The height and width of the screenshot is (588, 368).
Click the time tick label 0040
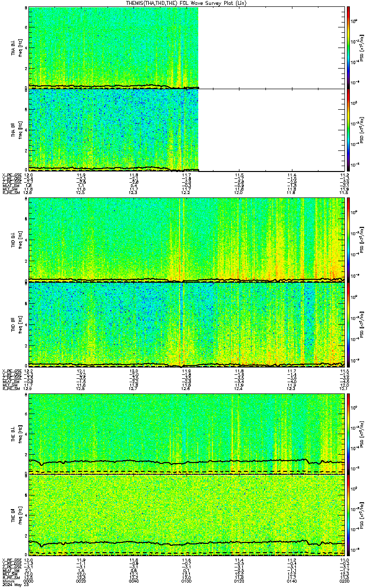point(133,581)
